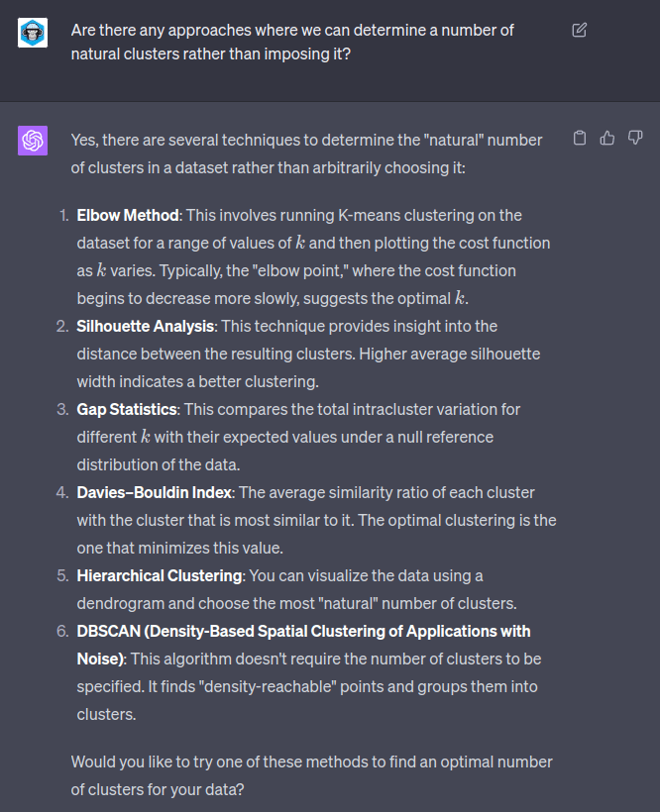Click the "Hierarchical Clustering" bold heading
660x812 pixels.
[x=160, y=575]
